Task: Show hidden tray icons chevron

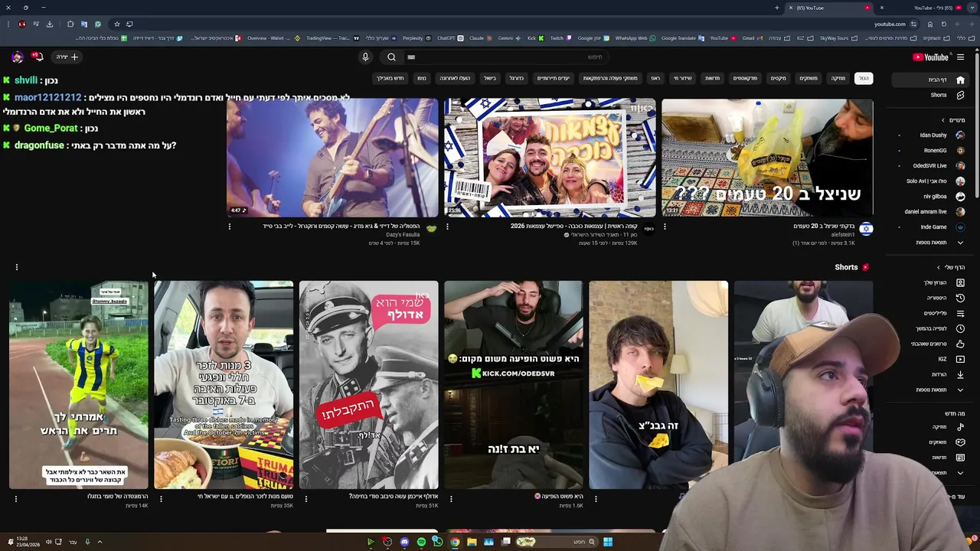Action: (99, 542)
